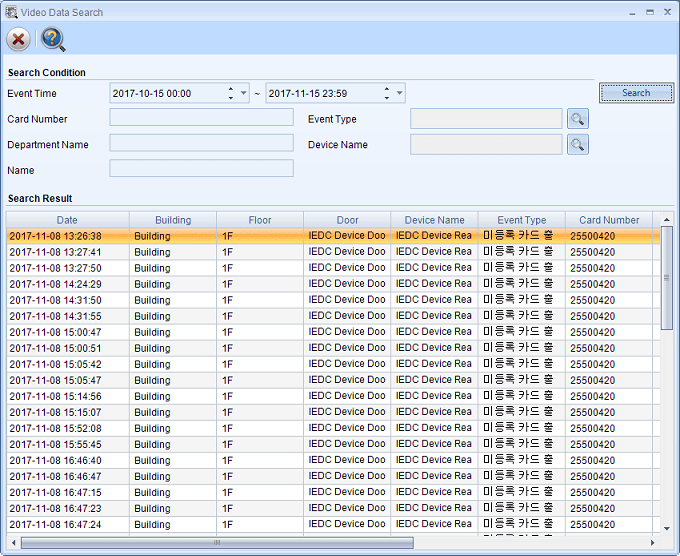The height and width of the screenshot is (556, 680).
Task: Open the end date dropdown calendar
Action: pyautogui.click(x=399, y=93)
